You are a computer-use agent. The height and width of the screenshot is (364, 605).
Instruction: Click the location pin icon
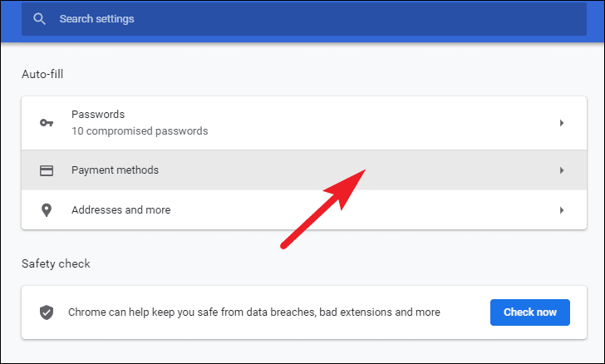coord(47,210)
